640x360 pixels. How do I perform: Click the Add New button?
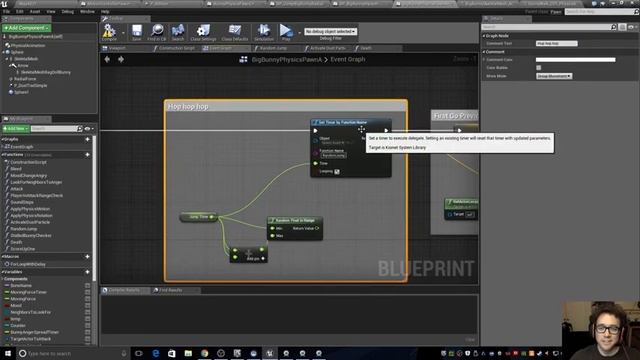[x=16, y=129]
